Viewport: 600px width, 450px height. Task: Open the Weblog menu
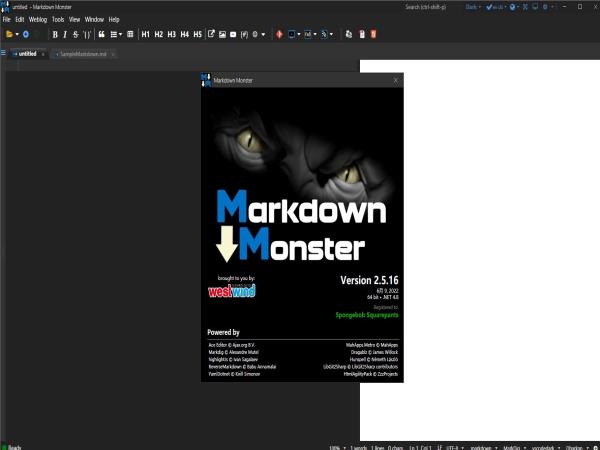38,20
